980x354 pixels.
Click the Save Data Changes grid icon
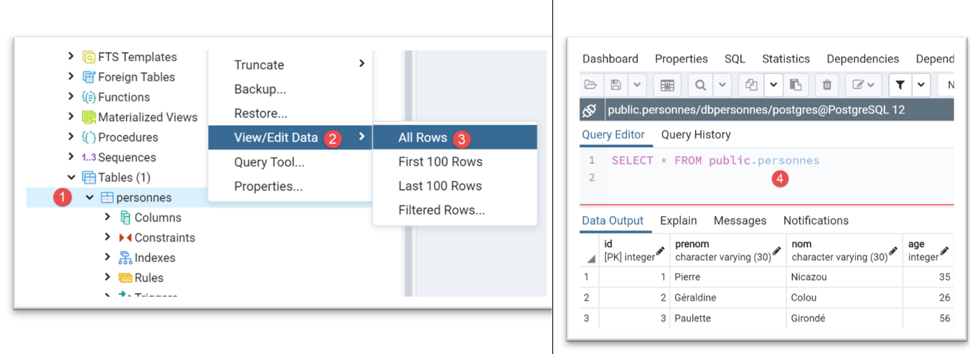click(667, 85)
